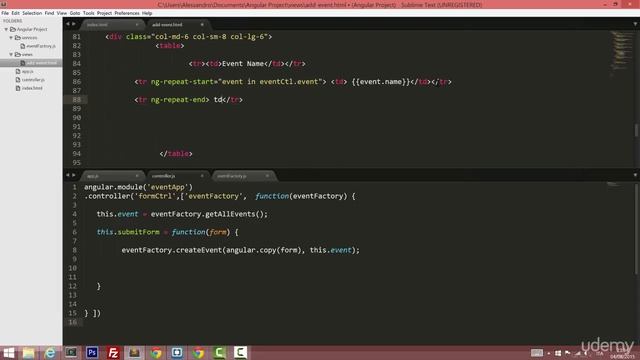Click line number 86 in top pane

[x=76, y=82]
